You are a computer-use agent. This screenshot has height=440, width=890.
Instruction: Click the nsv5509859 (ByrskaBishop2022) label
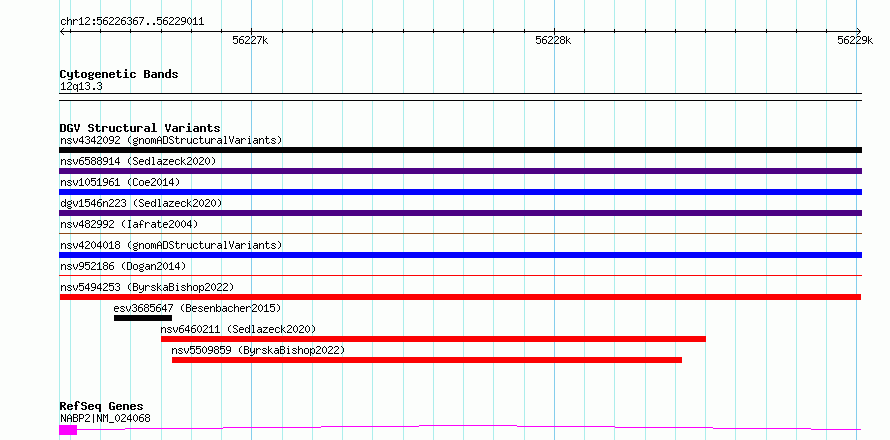[258, 350]
